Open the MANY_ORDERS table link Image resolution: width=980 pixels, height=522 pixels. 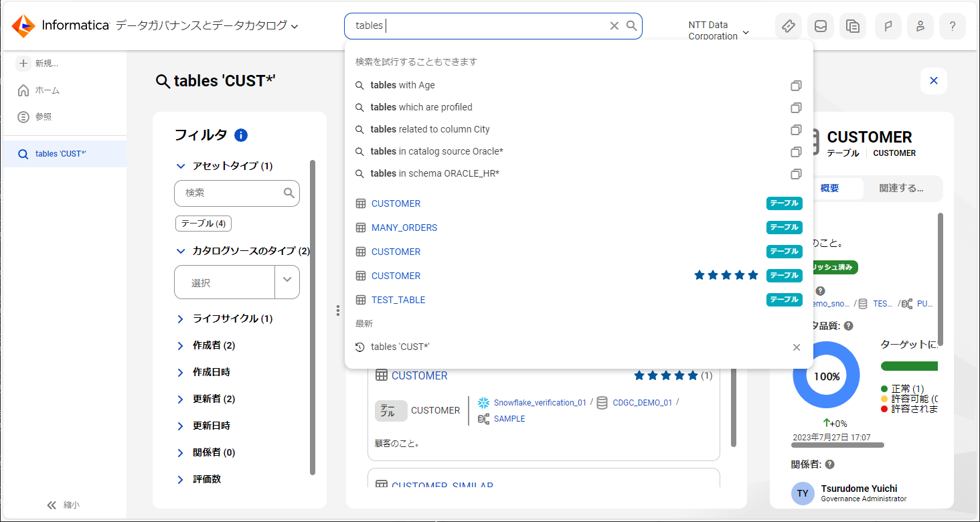click(x=404, y=227)
